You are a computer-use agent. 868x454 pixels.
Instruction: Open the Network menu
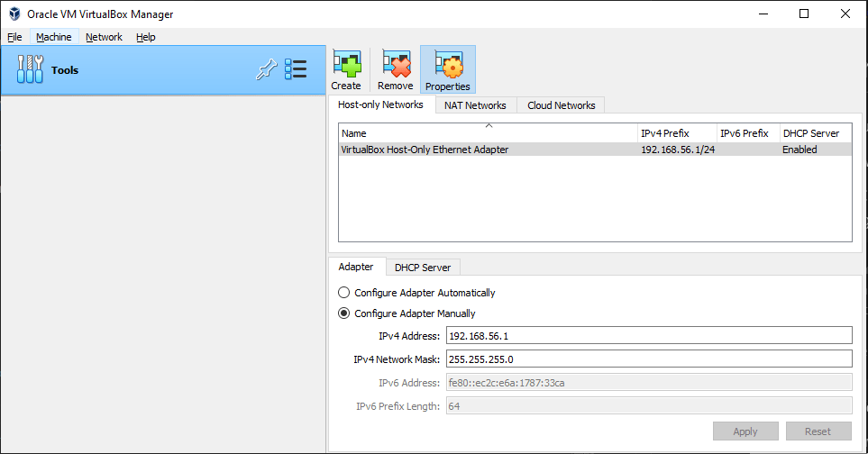pos(104,37)
